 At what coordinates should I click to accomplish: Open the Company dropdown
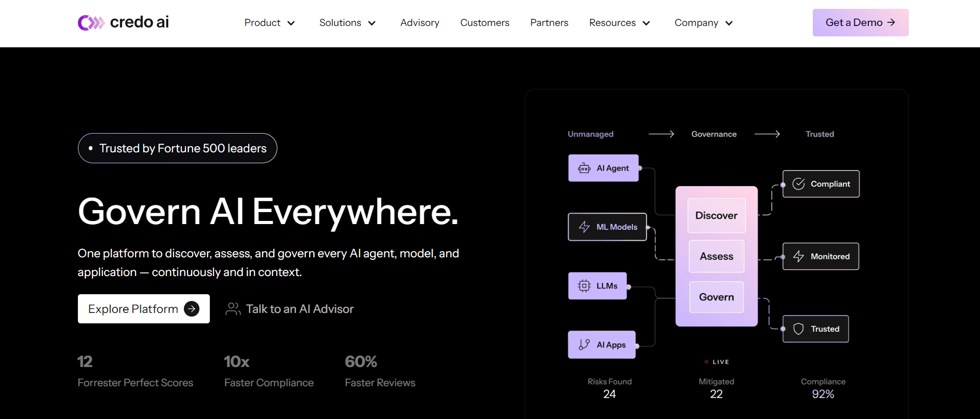[x=703, y=23]
